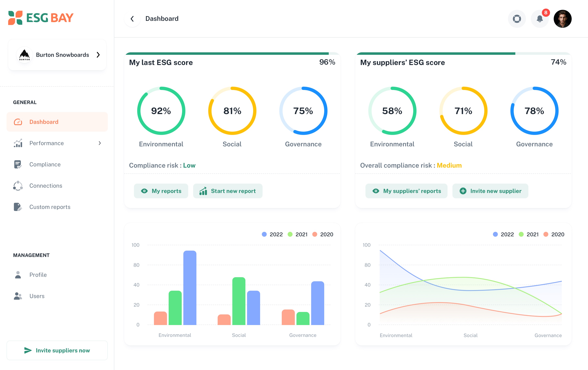Open the user profile avatar
The image size is (588, 370).
click(x=563, y=19)
